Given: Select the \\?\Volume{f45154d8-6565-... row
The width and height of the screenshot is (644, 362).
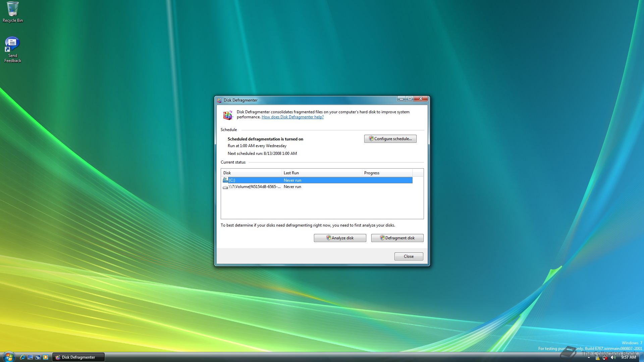Looking at the screenshot, I should [317, 187].
